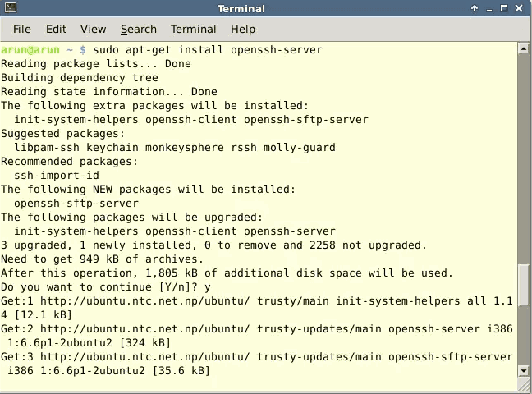Click the vertical scrollbar thumb

coord(525,314)
